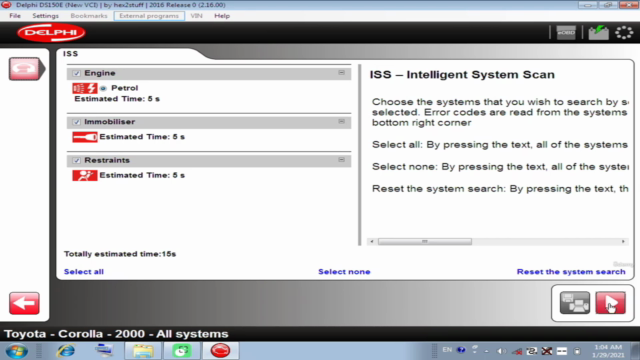Open the File menu
Screen dimensions: 640x360
pyautogui.click(x=15, y=16)
